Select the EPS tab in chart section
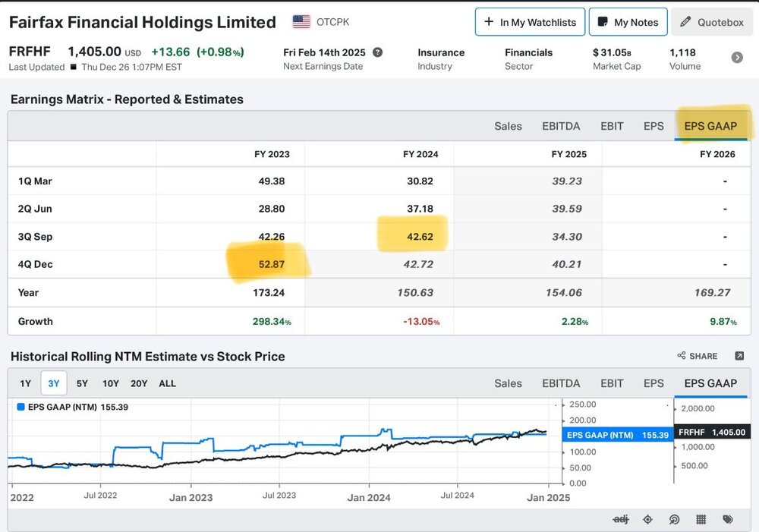Viewport: 759px width, 532px height. (x=653, y=383)
